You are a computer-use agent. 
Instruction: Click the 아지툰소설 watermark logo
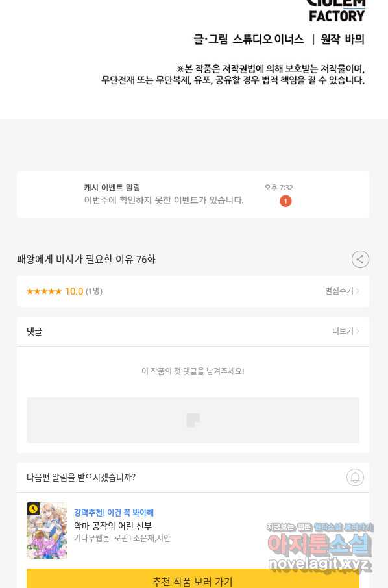coord(319,548)
